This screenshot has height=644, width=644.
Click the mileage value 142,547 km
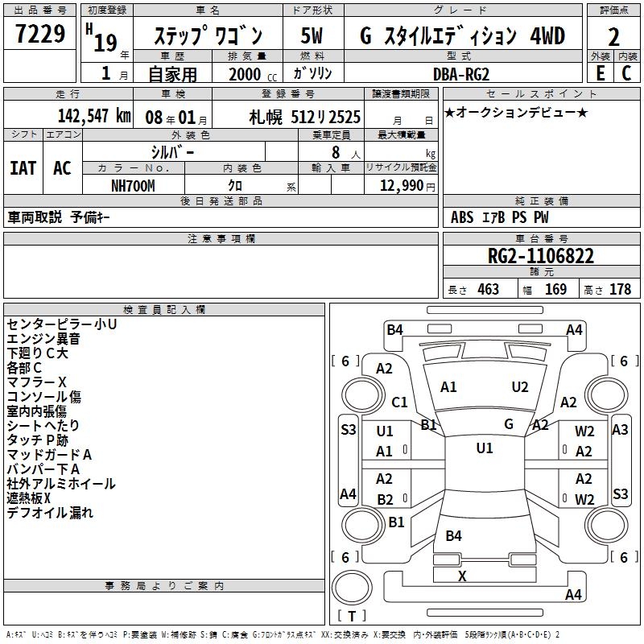(94, 116)
